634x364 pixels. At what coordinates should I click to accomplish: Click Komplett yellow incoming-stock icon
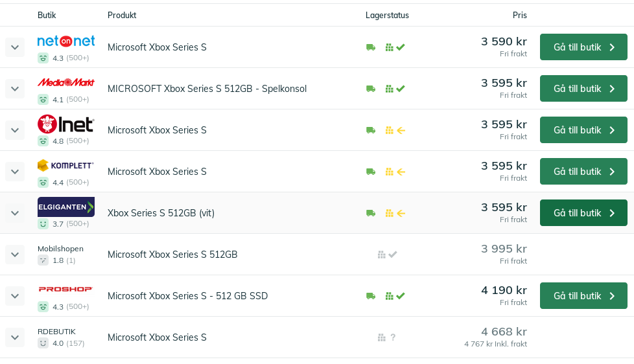(395, 172)
